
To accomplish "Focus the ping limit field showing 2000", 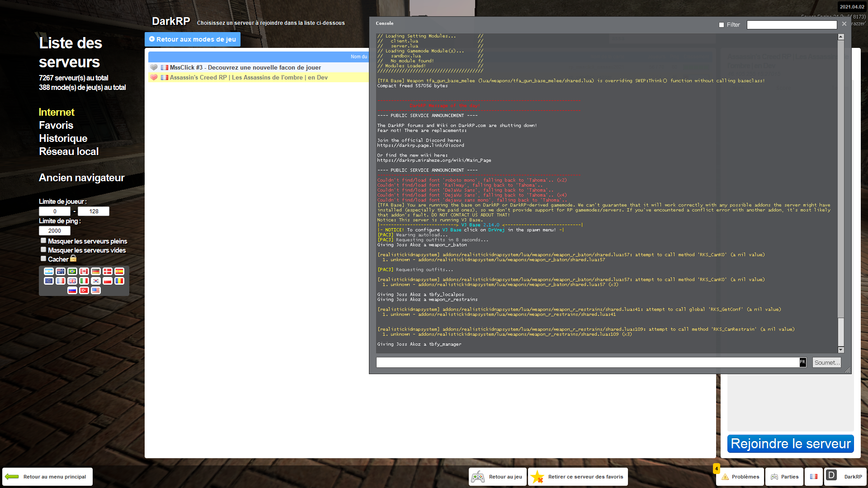I will coord(55,230).
